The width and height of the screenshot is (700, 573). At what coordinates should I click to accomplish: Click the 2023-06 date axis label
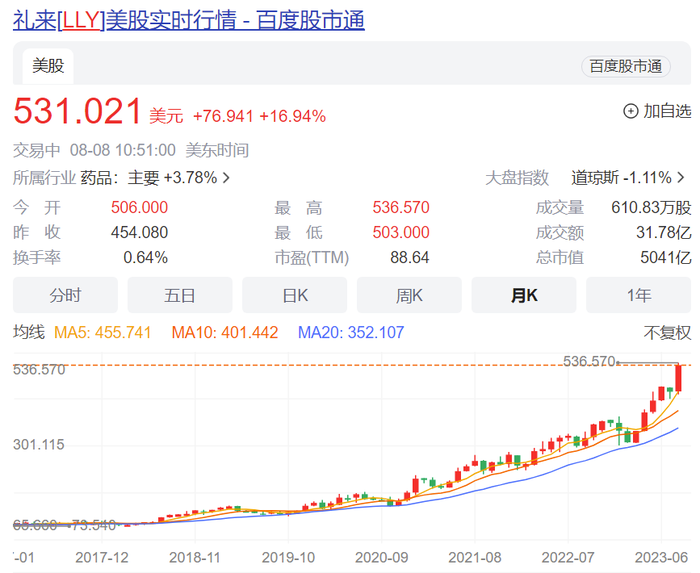661,557
